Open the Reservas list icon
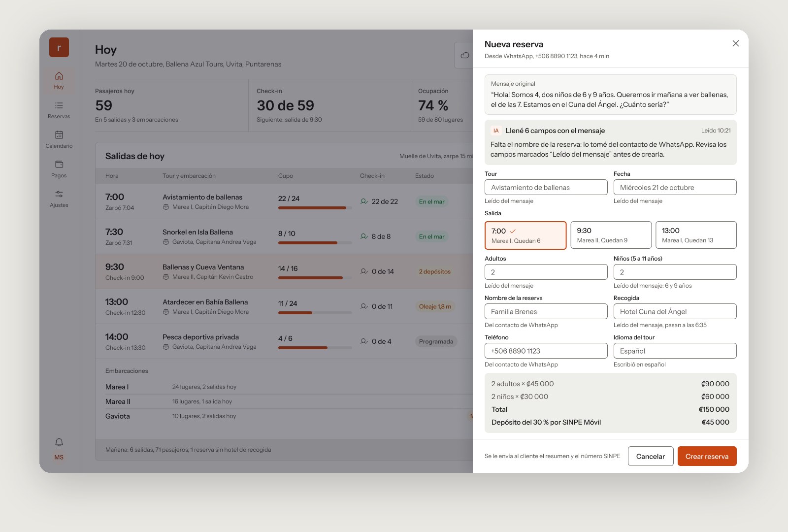The width and height of the screenshot is (788, 532). point(59,110)
